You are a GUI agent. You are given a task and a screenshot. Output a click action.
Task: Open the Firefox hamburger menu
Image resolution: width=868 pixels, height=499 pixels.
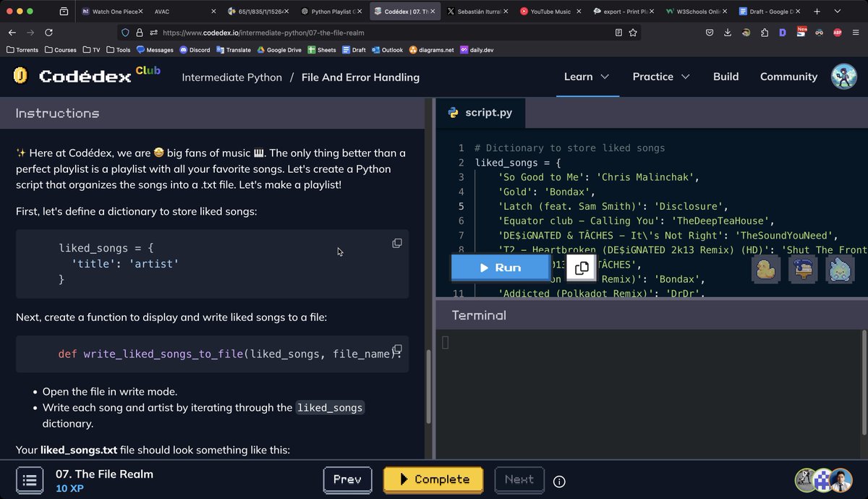point(856,33)
